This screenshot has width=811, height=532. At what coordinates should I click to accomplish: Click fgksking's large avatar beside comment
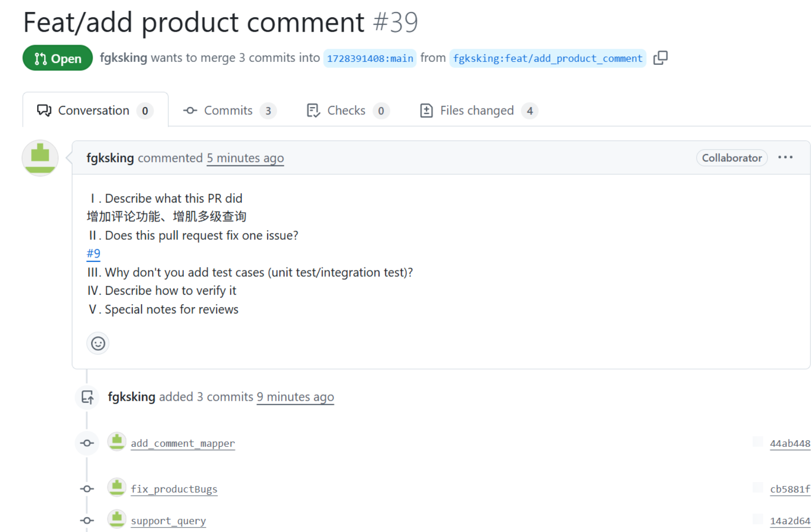tap(40, 158)
